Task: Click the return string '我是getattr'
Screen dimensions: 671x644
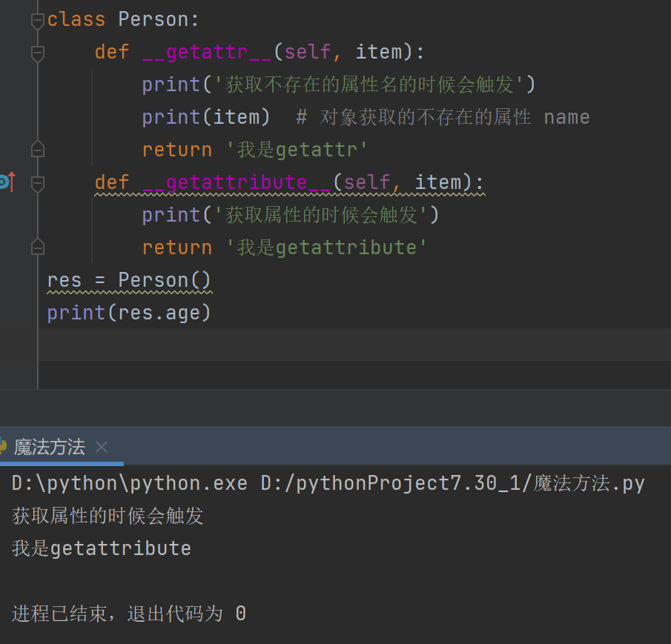Action: 297,150
